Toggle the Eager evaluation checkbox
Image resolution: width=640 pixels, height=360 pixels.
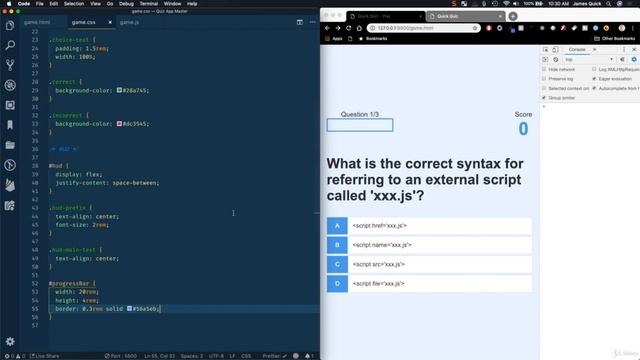[594, 79]
